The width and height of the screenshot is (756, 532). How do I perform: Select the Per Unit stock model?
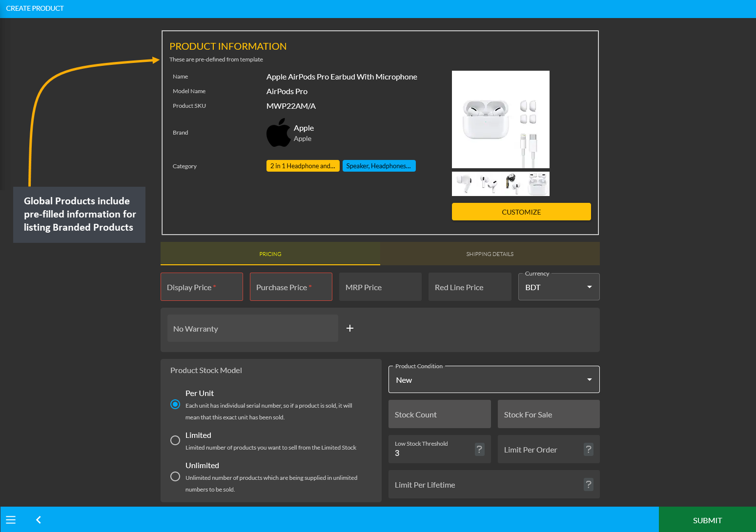pyautogui.click(x=175, y=404)
